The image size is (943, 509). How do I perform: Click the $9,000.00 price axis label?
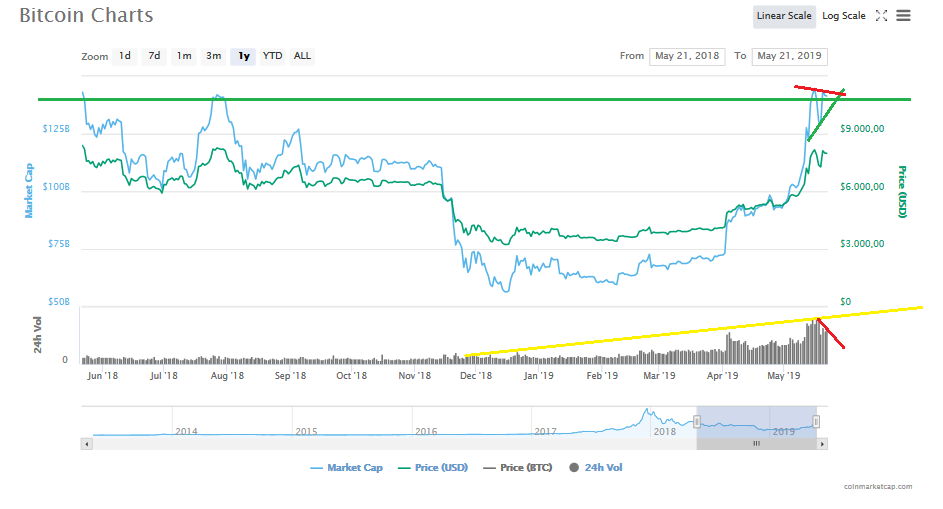(862, 129)
